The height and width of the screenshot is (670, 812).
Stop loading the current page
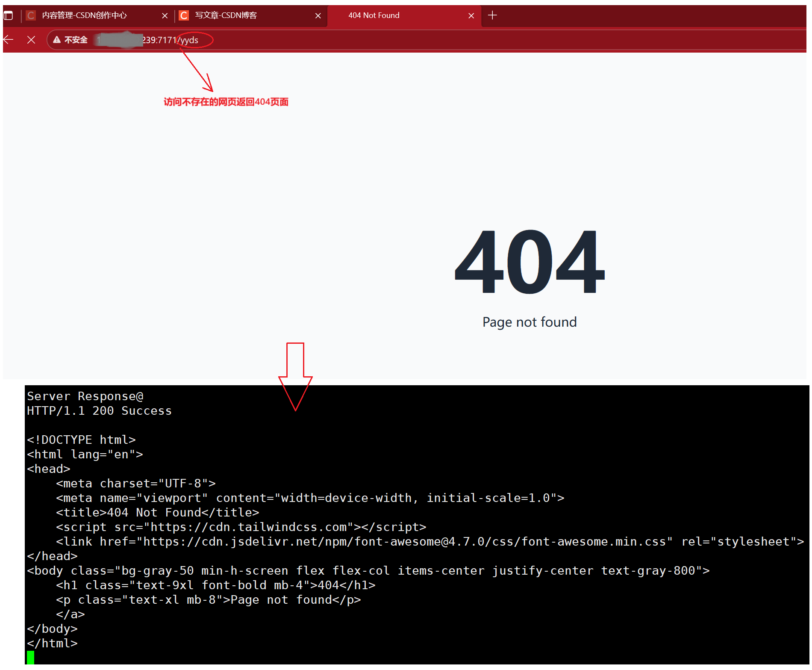31,40
